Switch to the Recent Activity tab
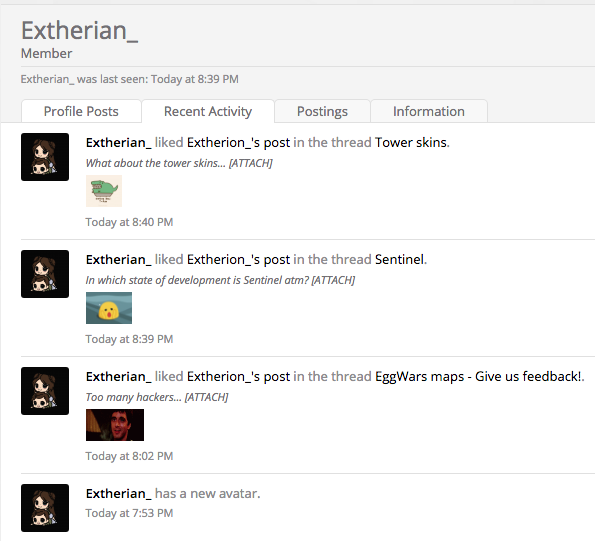This screenshot has width=595, height=541. [x=208, y=111]
